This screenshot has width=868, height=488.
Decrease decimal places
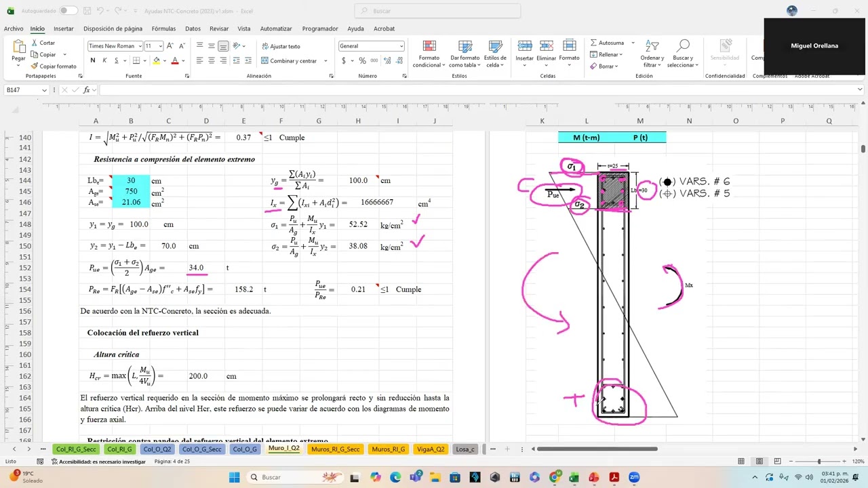coord(399,60)
